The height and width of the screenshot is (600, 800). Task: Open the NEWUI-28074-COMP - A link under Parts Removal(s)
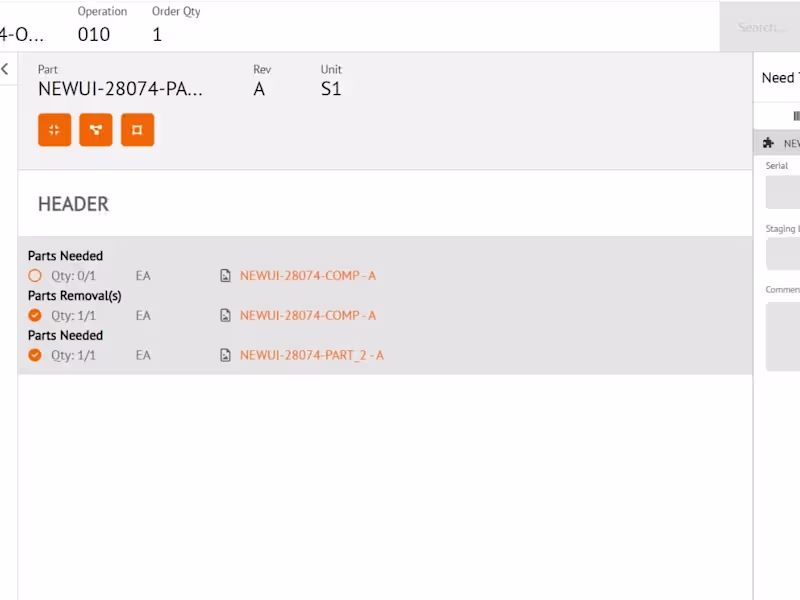pos(307,315)
